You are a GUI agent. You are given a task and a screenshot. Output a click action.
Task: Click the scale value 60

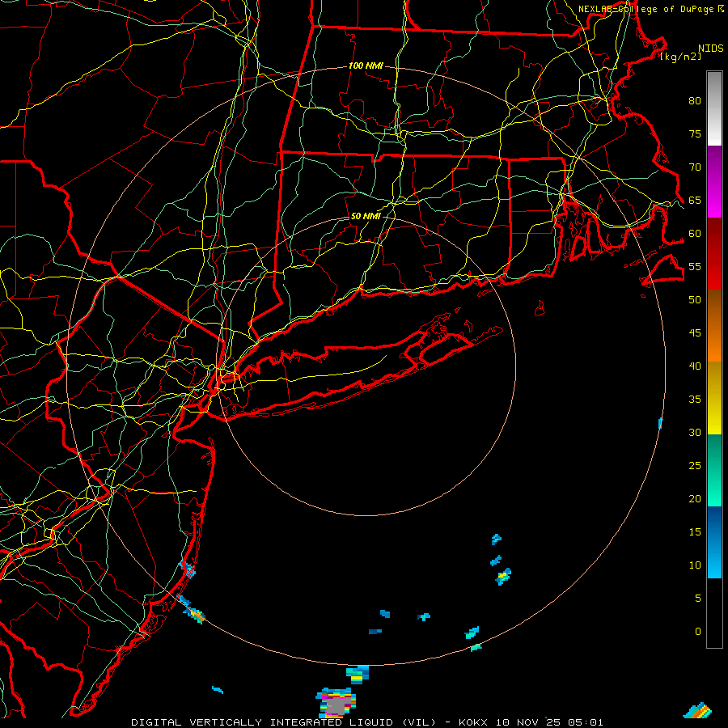click(695, 234)
